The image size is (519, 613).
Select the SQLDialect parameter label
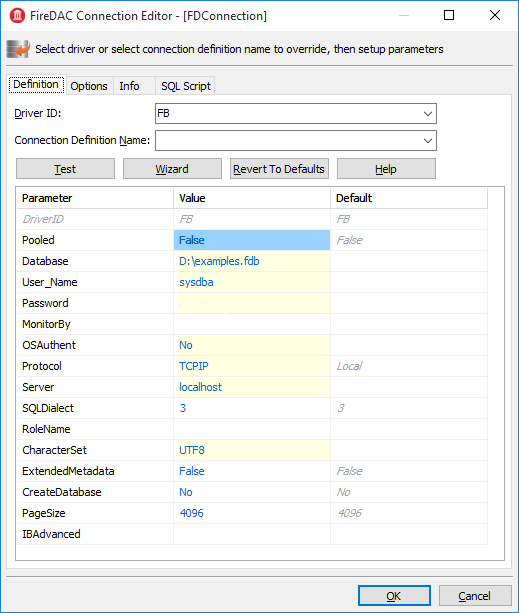pos(48,408)
